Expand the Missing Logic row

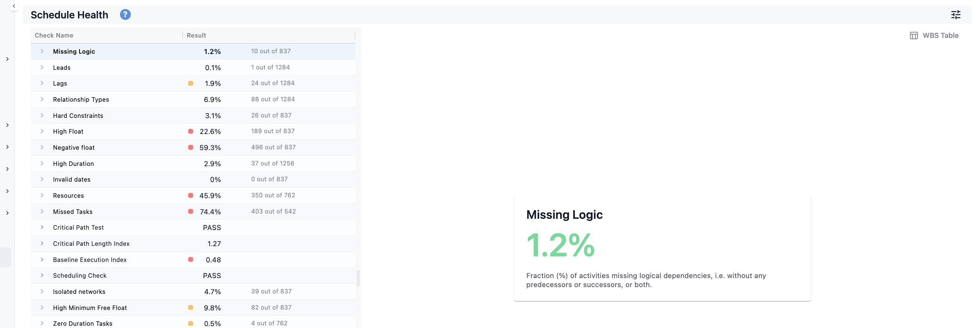coord(42,51)
